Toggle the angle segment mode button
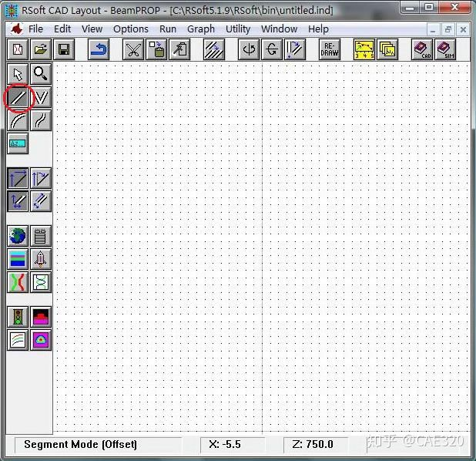Viewport: 476px width, 461px height. click(x=41, y=178)
